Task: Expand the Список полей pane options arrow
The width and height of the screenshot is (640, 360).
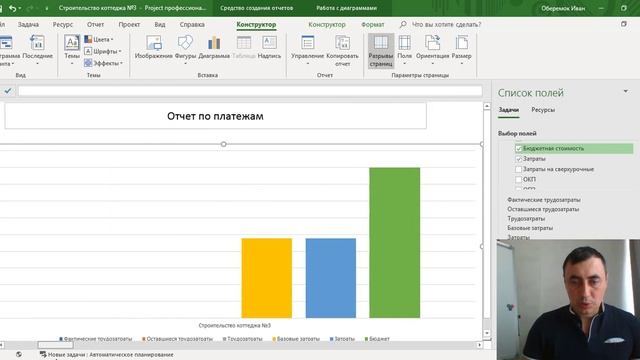Action: pyautogui.click(x=626, y=91)
